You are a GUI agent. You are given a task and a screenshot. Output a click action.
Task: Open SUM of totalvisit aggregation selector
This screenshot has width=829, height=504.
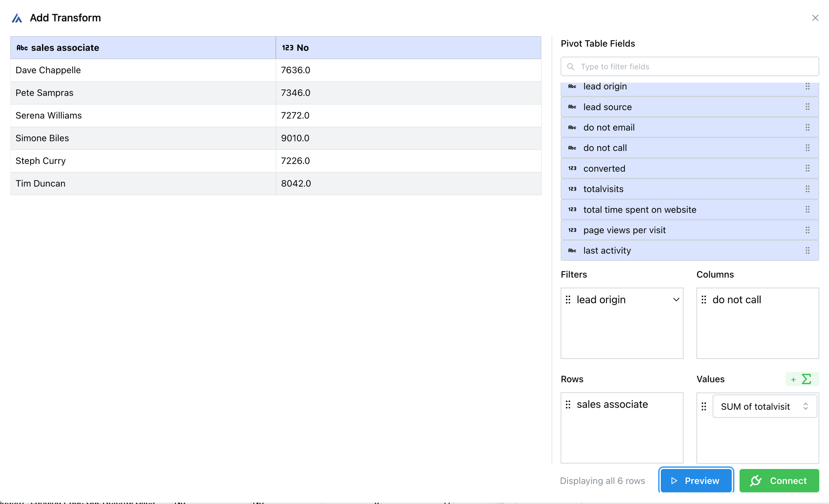point(765,407)
